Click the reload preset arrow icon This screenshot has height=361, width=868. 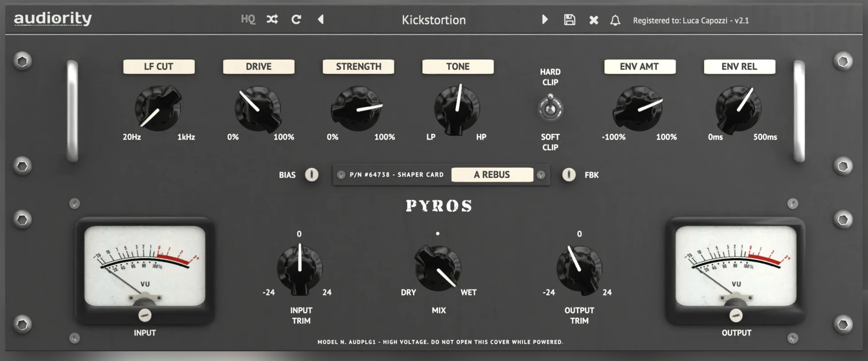tap(296, 19)
